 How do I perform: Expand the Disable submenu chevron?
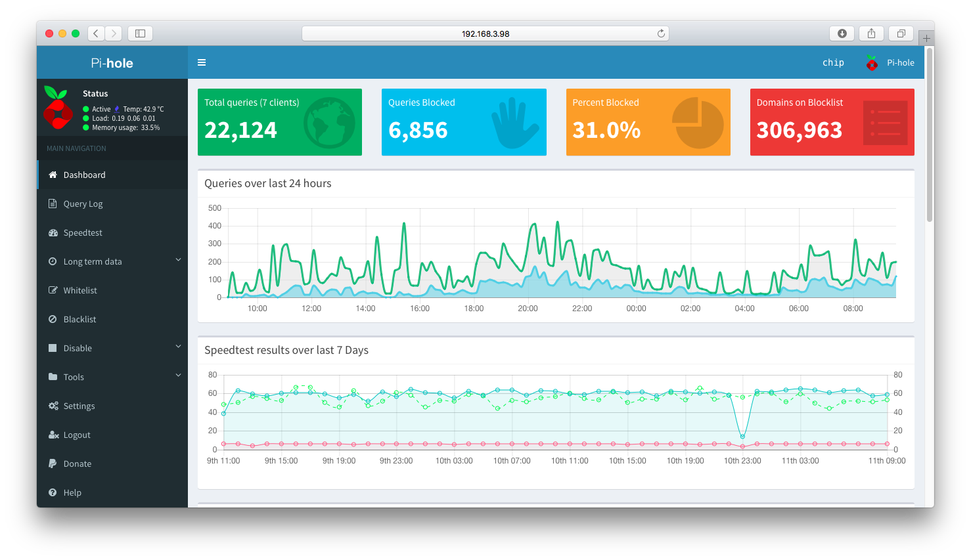(178, 347)
